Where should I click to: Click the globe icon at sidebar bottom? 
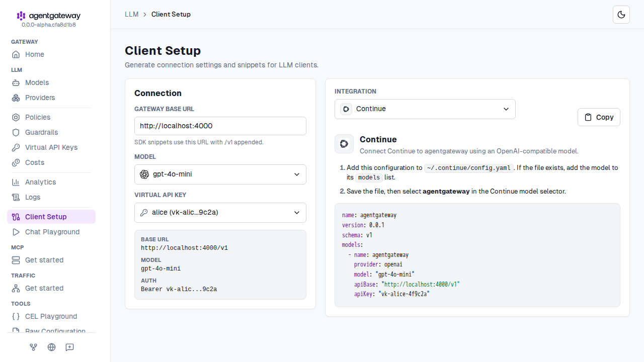click(51, 347)
